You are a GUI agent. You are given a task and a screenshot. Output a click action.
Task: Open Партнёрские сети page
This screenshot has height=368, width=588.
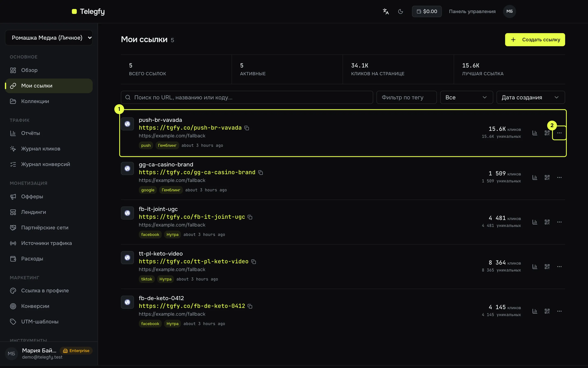point(49,228)
